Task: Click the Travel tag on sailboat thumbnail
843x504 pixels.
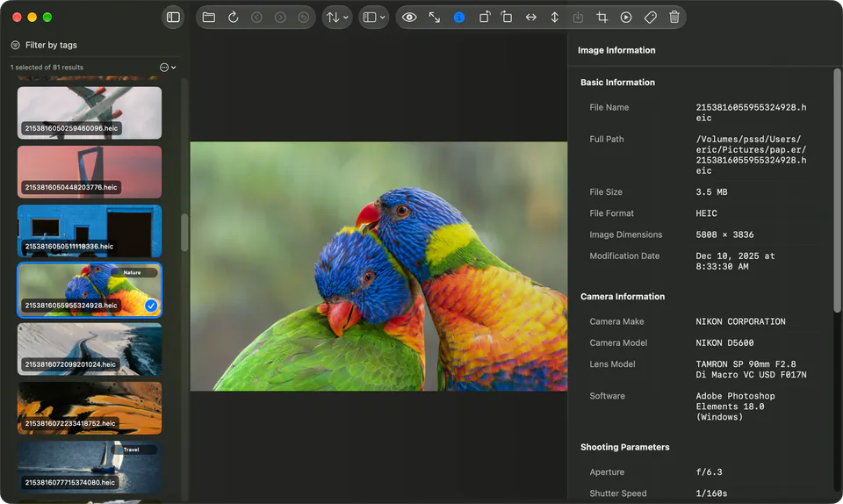Action: point(131,450)
